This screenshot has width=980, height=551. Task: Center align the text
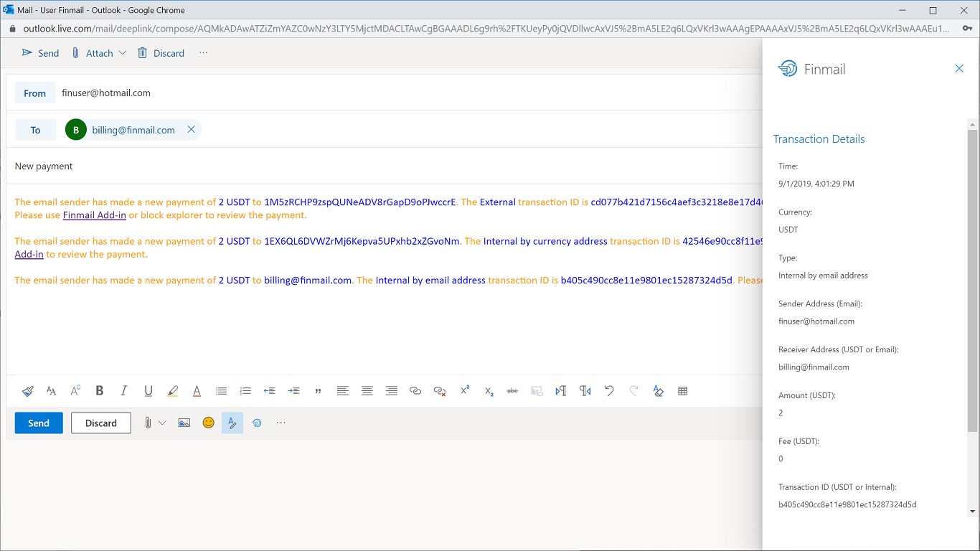367,391
